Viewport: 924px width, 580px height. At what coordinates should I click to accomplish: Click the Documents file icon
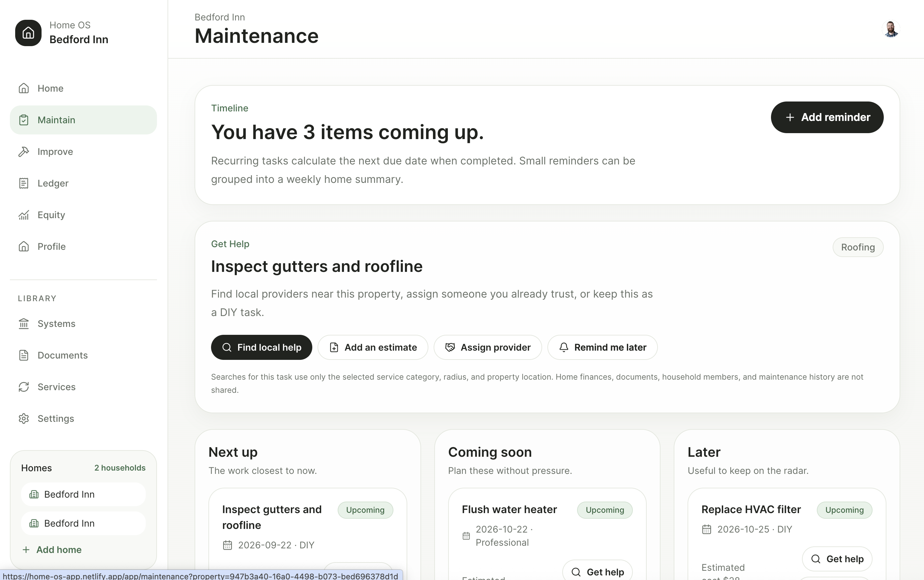click(x=24, y=355)
